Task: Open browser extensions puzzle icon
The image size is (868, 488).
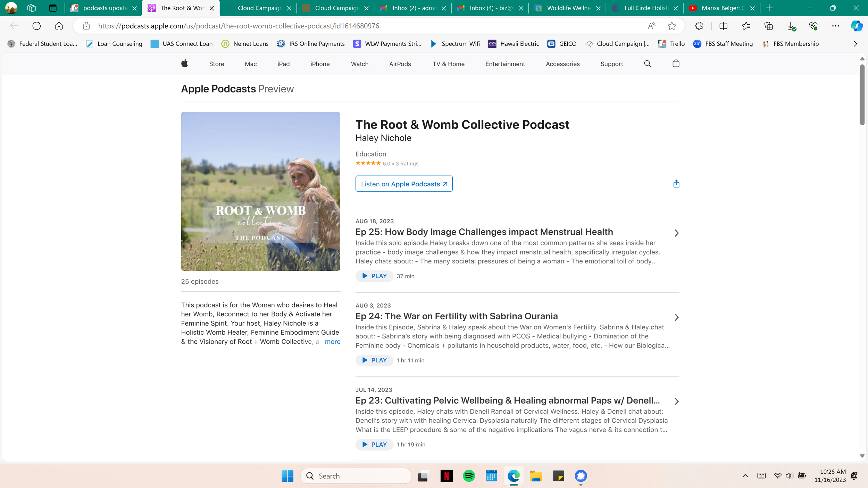Action: pos(699,26)
